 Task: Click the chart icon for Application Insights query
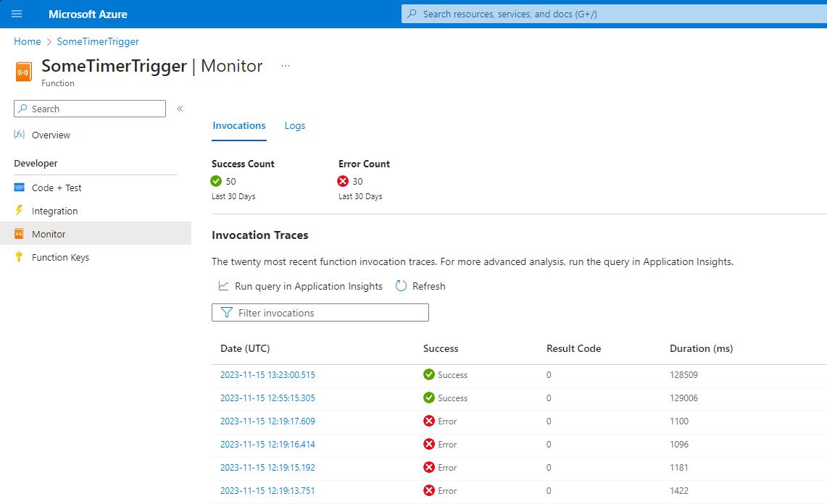pyautogui.click(x=224, y=286)
